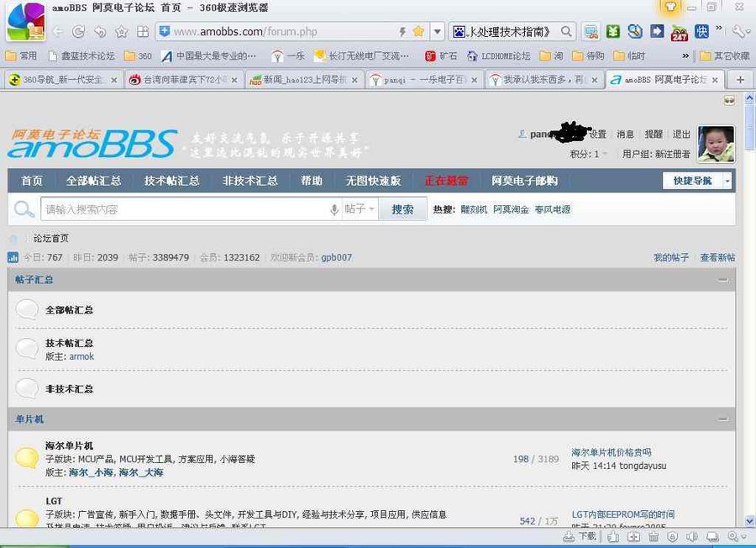Reload the page with the refresh icon
Viewport: 756px width, 548px height.
[79, 32]
